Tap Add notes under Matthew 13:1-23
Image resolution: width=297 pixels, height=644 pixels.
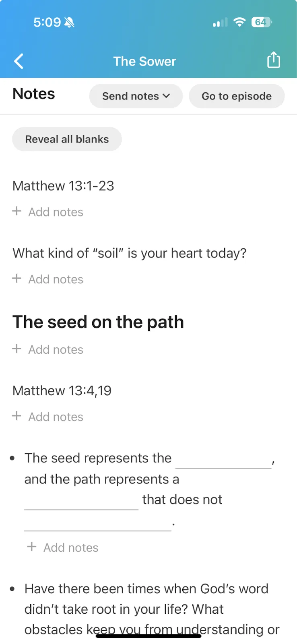(x=56, y=212)
